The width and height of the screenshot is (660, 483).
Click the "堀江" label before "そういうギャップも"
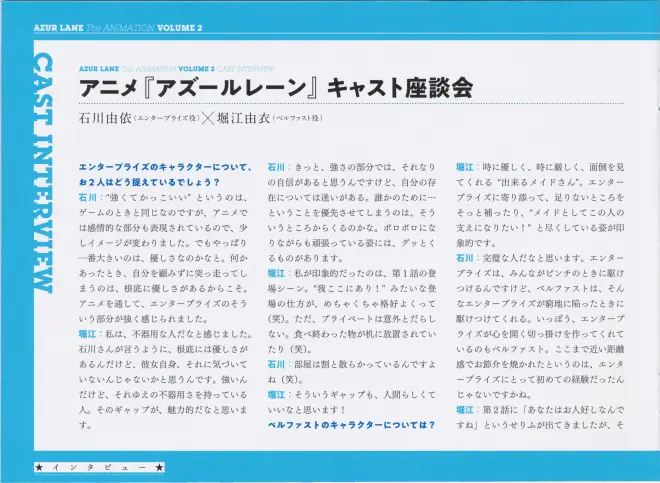pos(277,395)
